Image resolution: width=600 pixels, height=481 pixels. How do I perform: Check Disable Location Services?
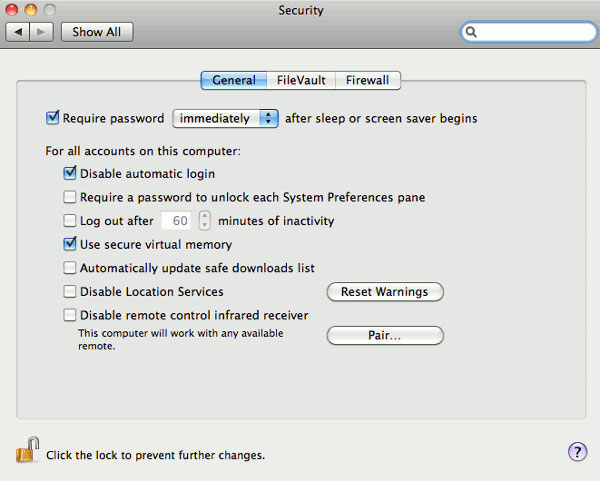tap(70, 292)
